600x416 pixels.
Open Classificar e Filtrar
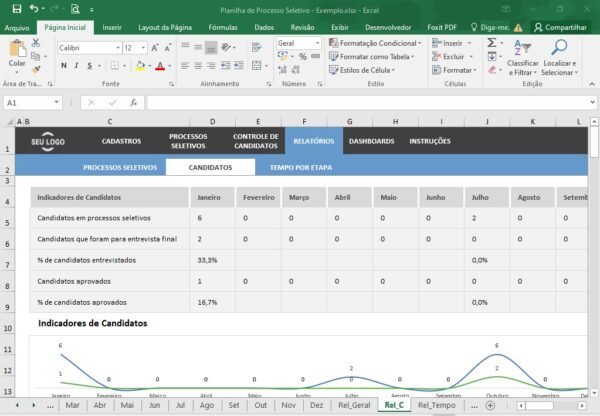tap(522, 57)
